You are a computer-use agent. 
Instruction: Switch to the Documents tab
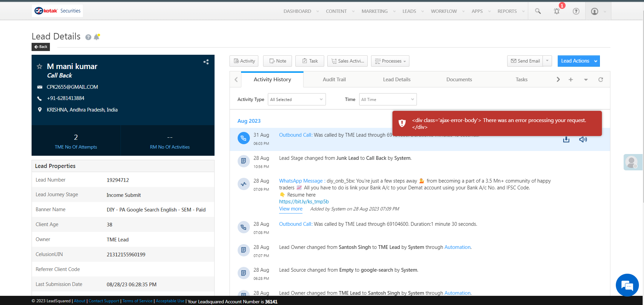459,80
